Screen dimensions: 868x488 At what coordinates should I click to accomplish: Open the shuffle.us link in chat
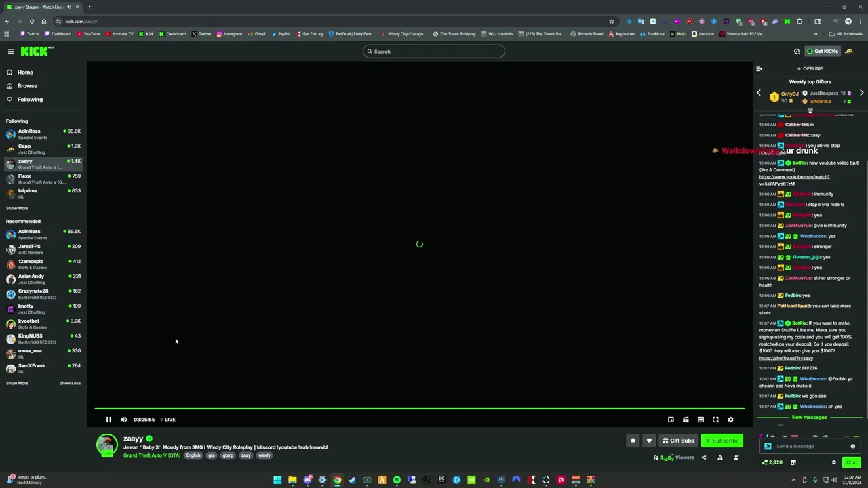click(x=786, y=358)
